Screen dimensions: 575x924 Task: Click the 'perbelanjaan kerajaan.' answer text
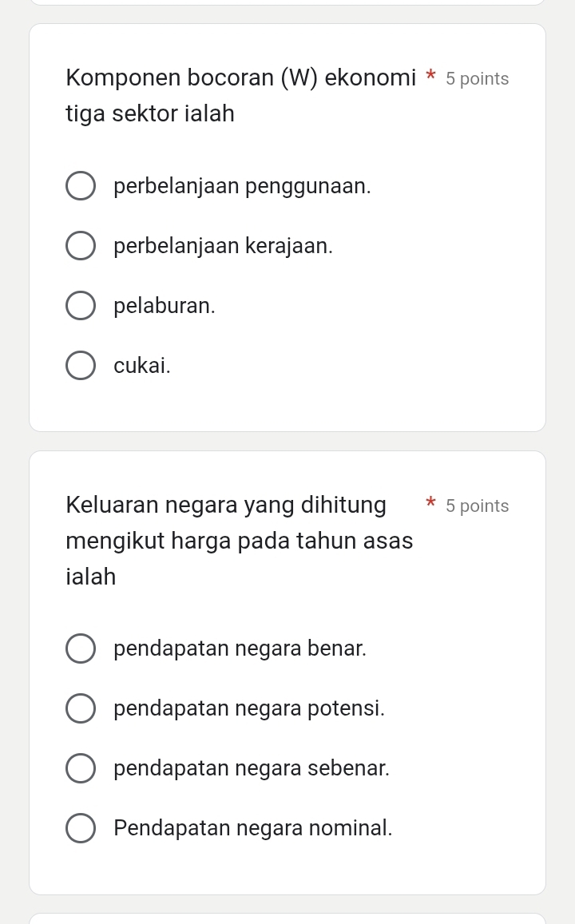(x=223, y=246)
